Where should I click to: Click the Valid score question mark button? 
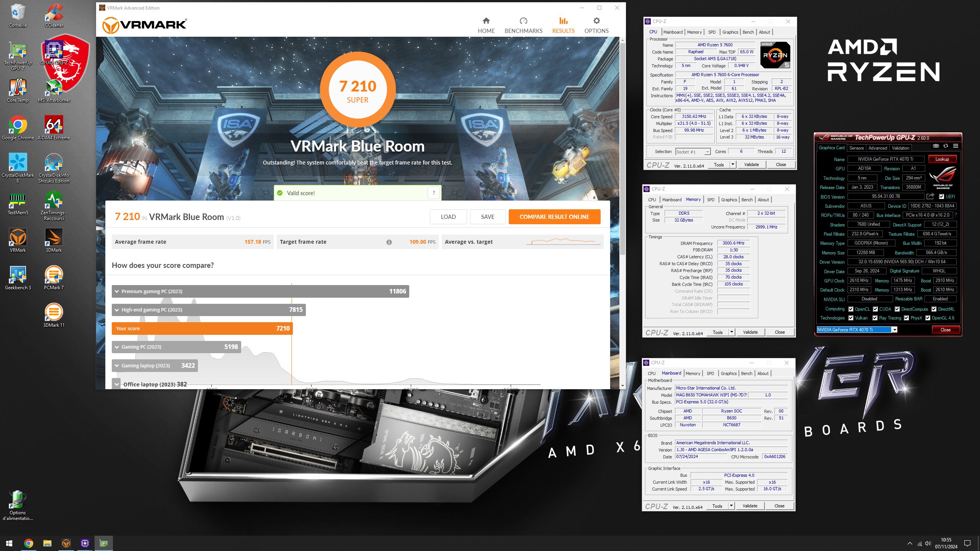434,193
